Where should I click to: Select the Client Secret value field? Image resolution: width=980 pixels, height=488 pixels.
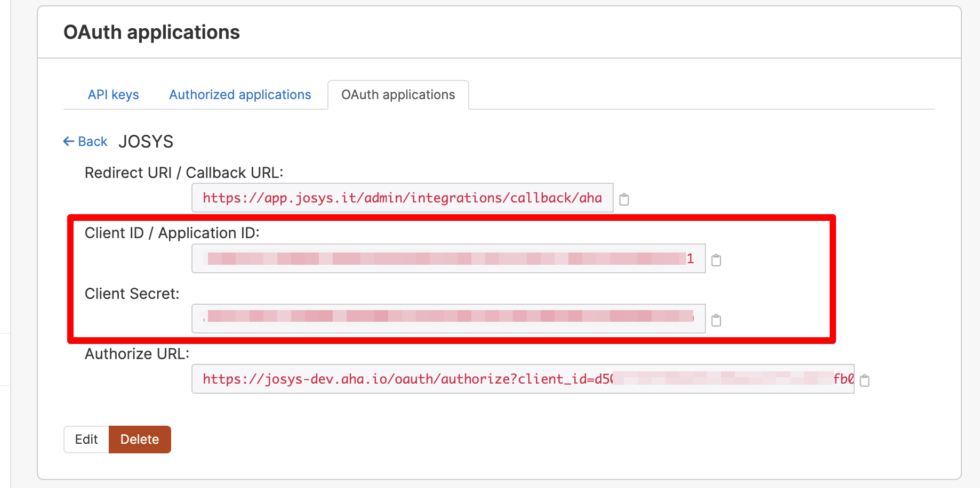[448, 319]
